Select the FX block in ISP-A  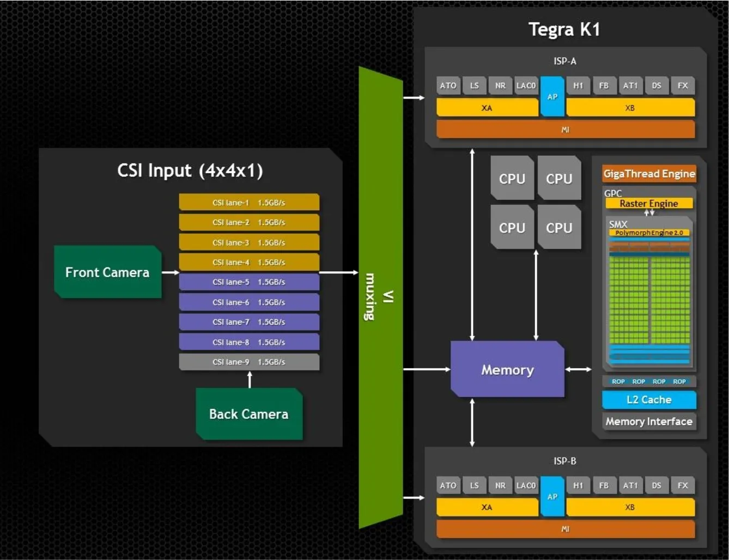click(683, 86)
